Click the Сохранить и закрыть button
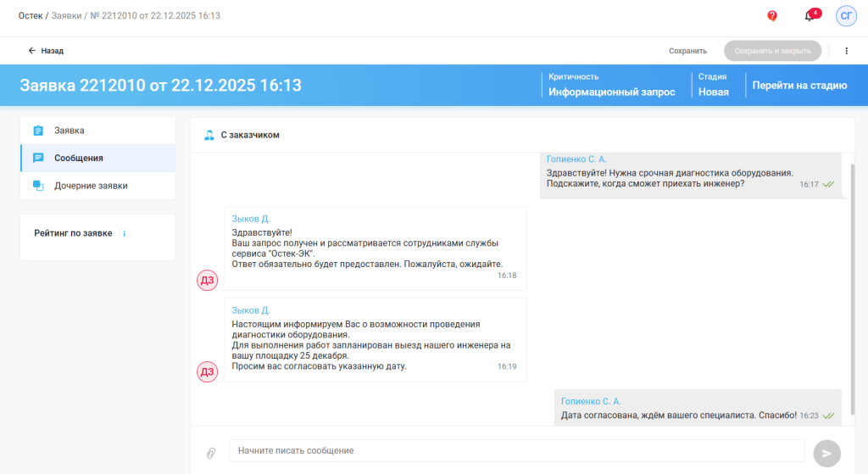 click(772, 51)
